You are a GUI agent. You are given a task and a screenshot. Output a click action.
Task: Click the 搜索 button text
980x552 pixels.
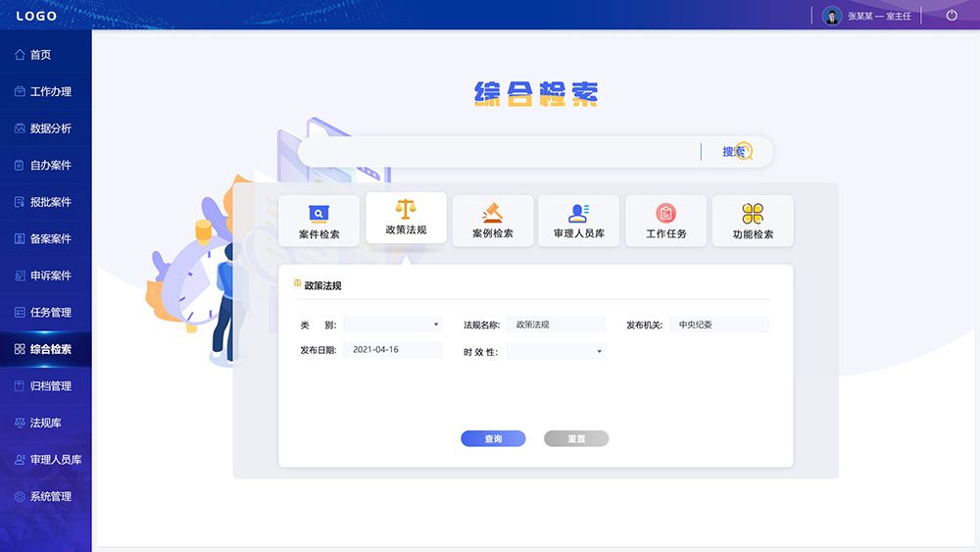[732, 151]
